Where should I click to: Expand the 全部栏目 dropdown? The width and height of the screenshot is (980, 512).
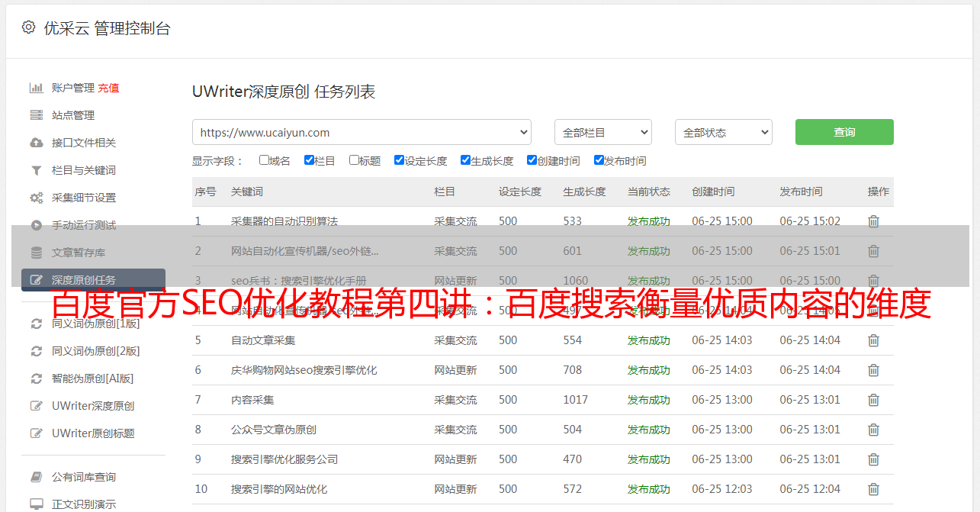[x=602, y=132]
